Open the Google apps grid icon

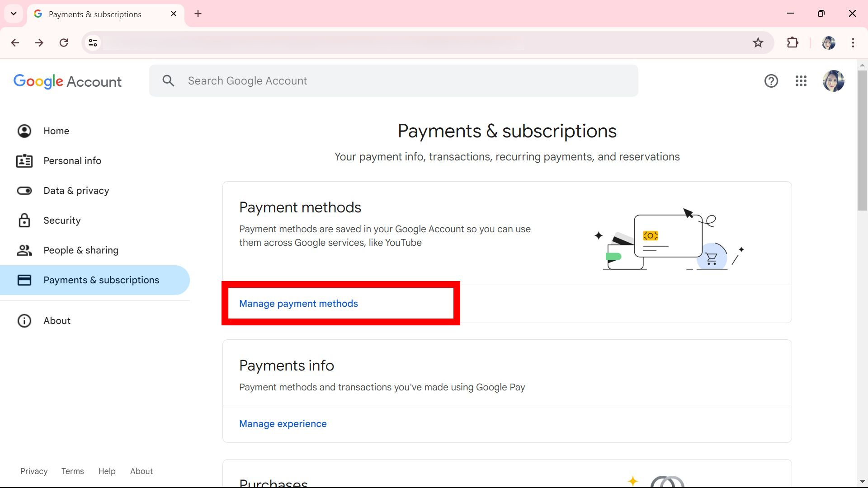801,81
